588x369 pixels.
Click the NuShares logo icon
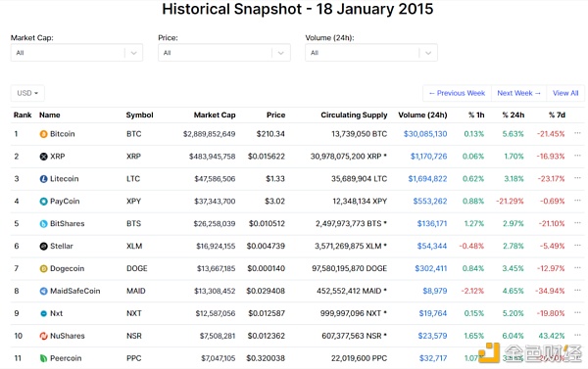click(x=43, y=336)
